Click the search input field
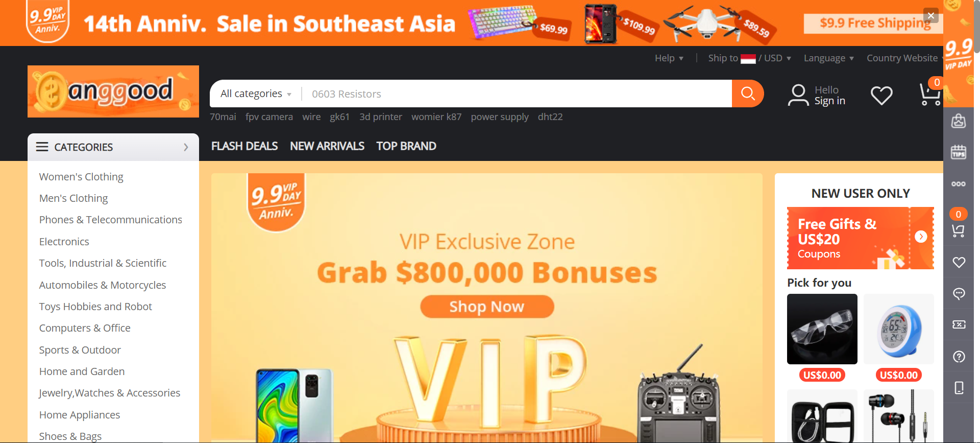This screenshot has width=980, height=443. click(x=517, y=94)
